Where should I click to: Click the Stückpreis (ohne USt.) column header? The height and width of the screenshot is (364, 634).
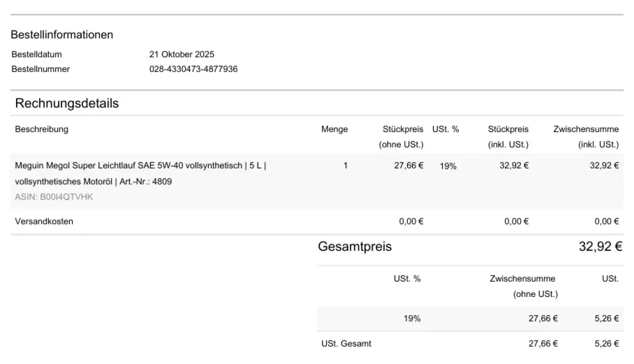403,136
